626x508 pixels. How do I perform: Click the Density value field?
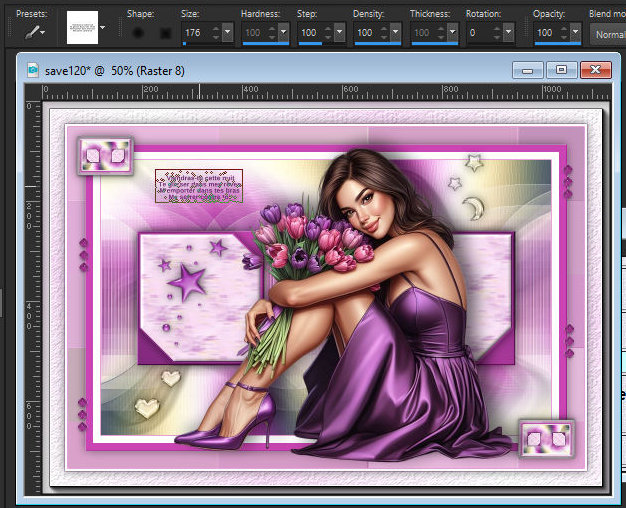tap(368, 33)
